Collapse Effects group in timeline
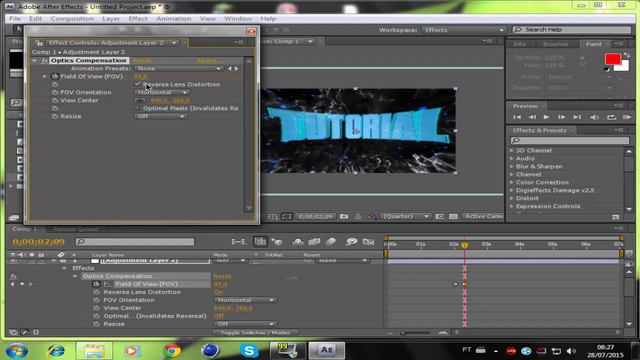This screenshot has width=640, height=360. (x=64, y=268)
